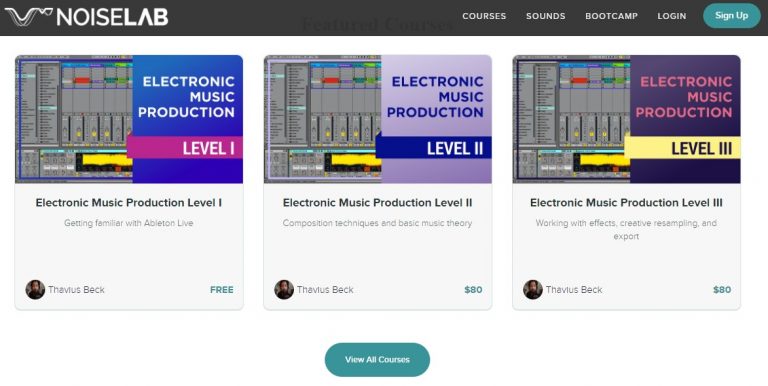Click Thavius Beck avatar on Level I card

click(35, 290)
